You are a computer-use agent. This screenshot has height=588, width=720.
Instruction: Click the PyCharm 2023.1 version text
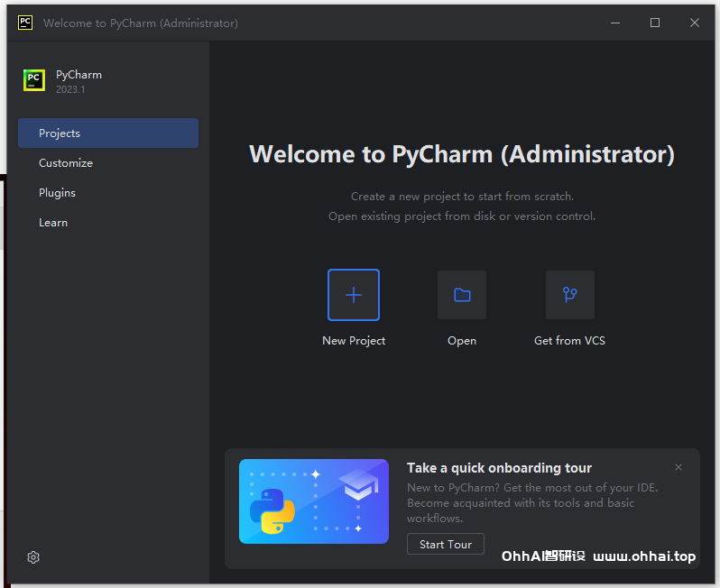70,89
